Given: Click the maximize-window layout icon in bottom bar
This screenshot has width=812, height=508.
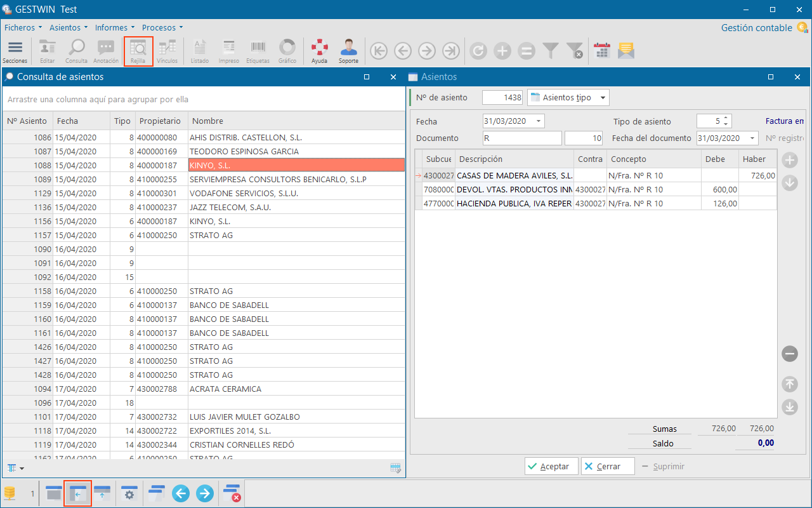Looking at the screenshot, I should coord(54,493).
